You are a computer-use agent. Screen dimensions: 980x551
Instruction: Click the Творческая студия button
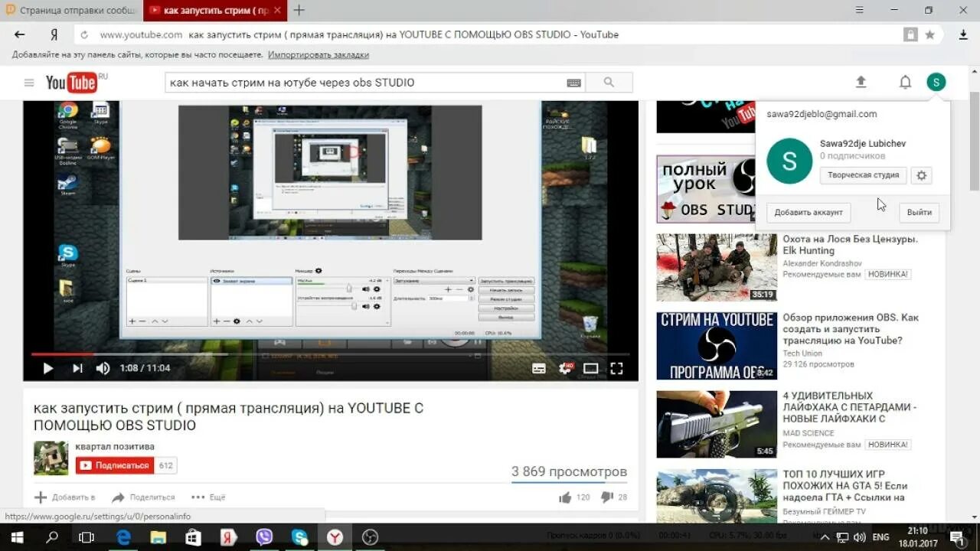click(864, 175)
